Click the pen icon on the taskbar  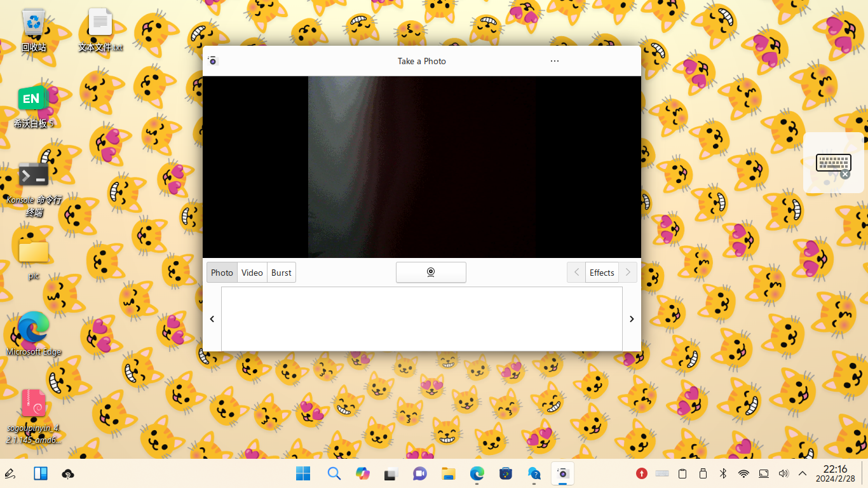coord(10,473)
